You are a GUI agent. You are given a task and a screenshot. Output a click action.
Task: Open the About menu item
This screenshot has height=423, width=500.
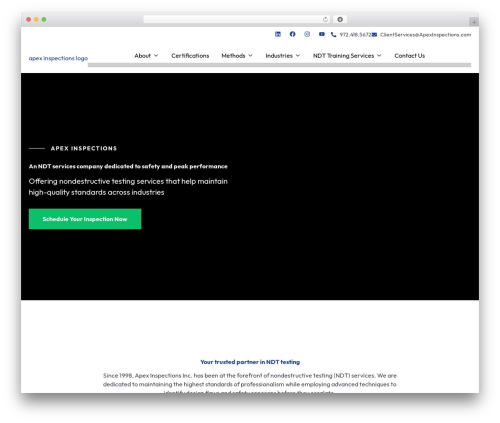coord(143,56)
